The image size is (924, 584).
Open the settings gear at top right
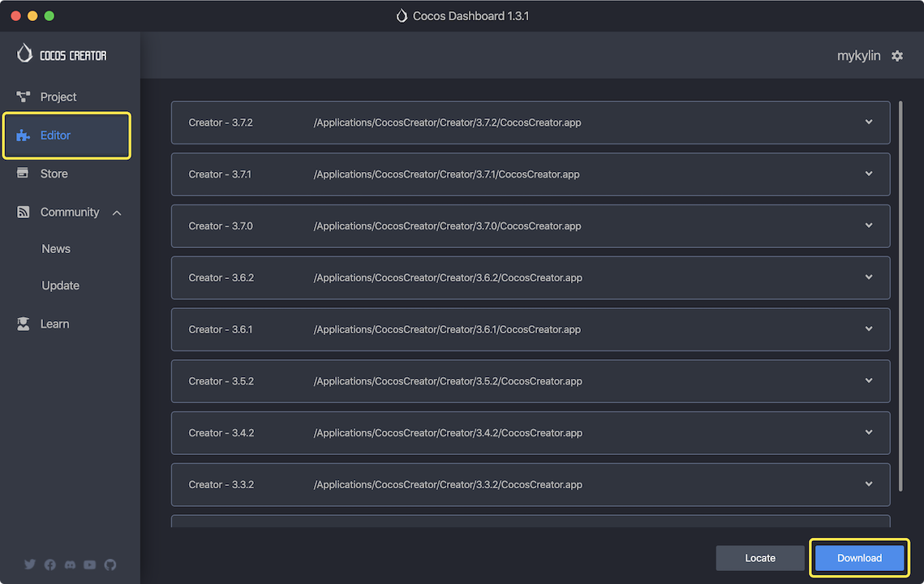pos(897,55)
